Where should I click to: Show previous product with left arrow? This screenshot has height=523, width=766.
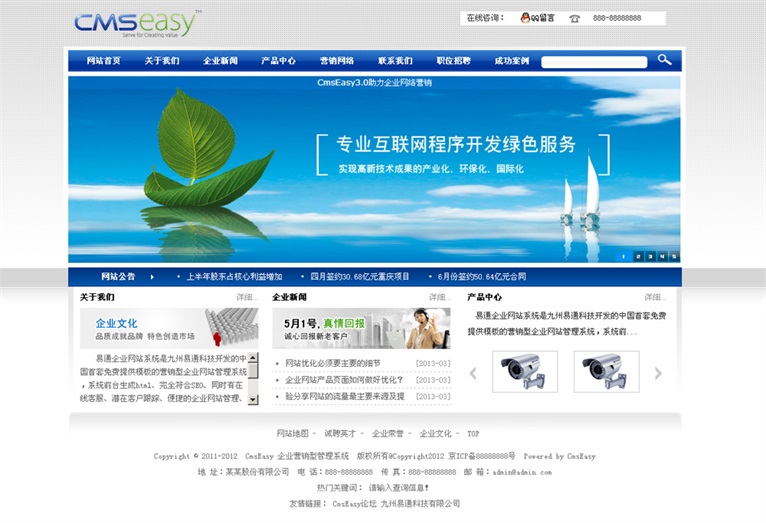[473, 373]
